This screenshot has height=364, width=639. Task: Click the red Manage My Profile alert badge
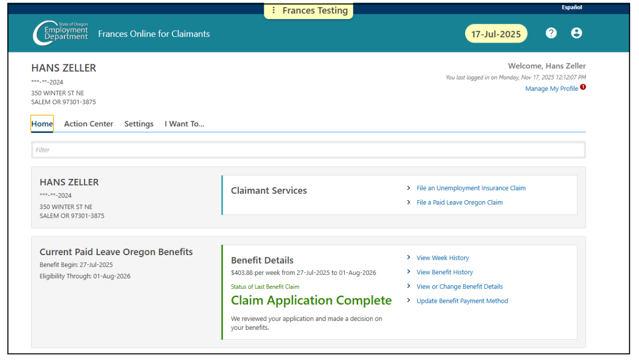(583, 87)
